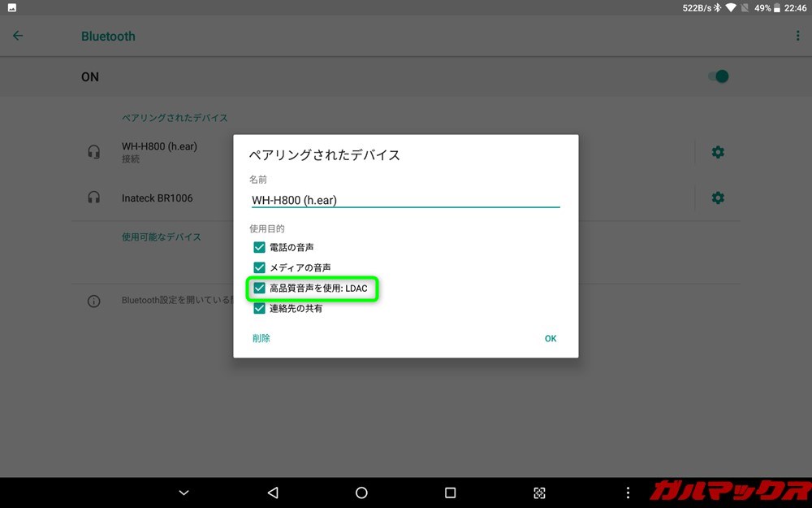Tap the info icon next to Bluetooth visibility note
The height and width of the screenshot is (508, 812).
[93, 301]
